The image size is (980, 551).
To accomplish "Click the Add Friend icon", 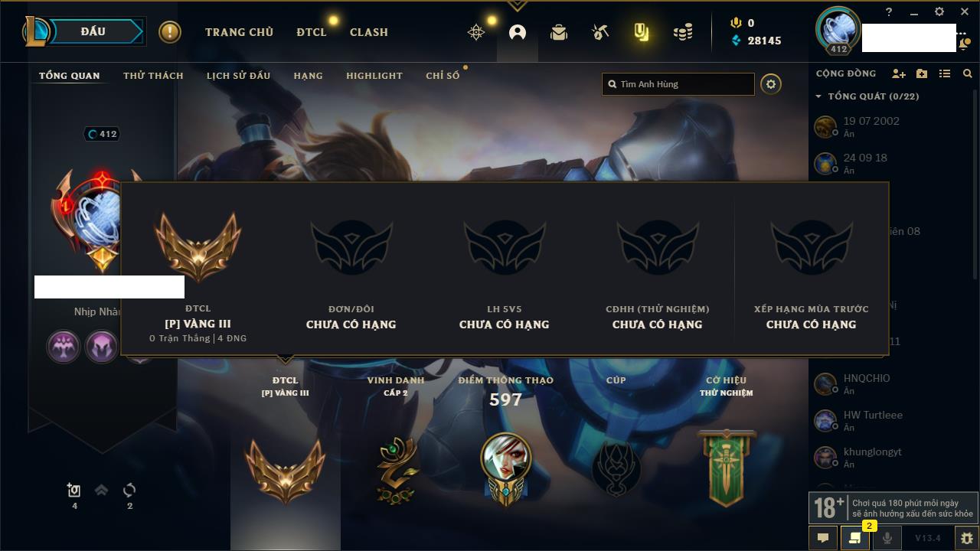I will [899, 73].
